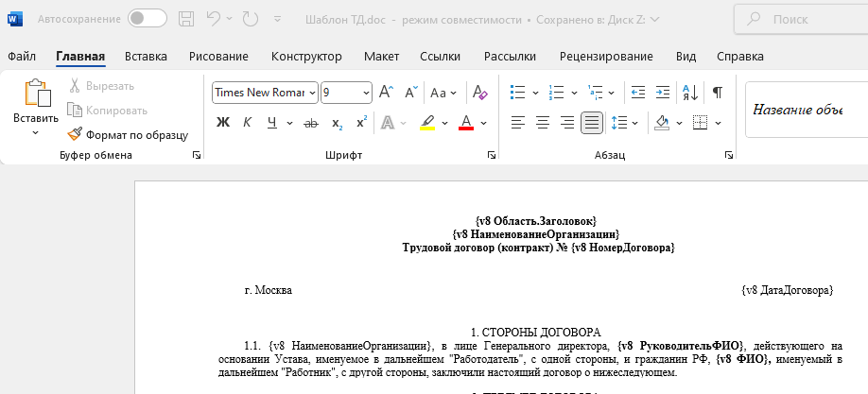The height and width of the screenshot is (394, 868).
Task: Open the highlight color dropdown arrow
Action: 444,123
